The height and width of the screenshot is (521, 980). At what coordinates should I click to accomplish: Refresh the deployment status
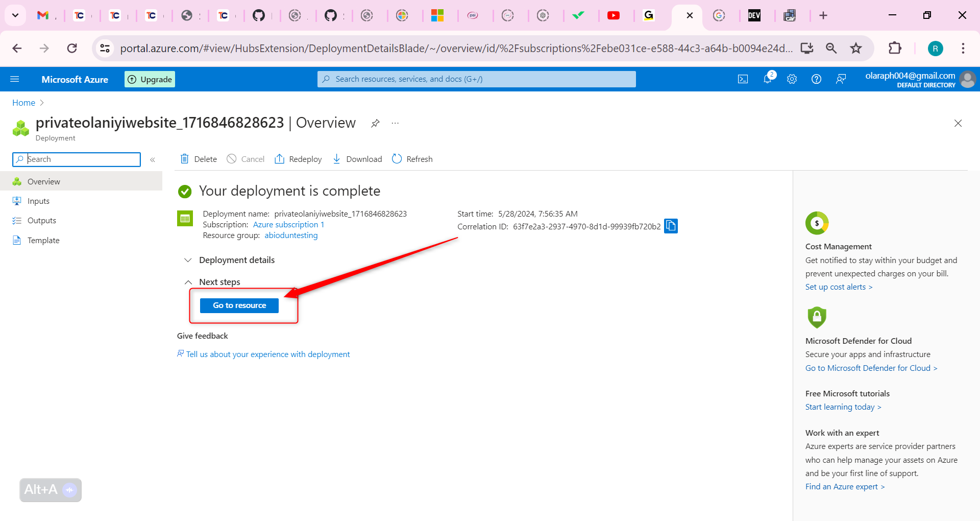coord(412,159)
